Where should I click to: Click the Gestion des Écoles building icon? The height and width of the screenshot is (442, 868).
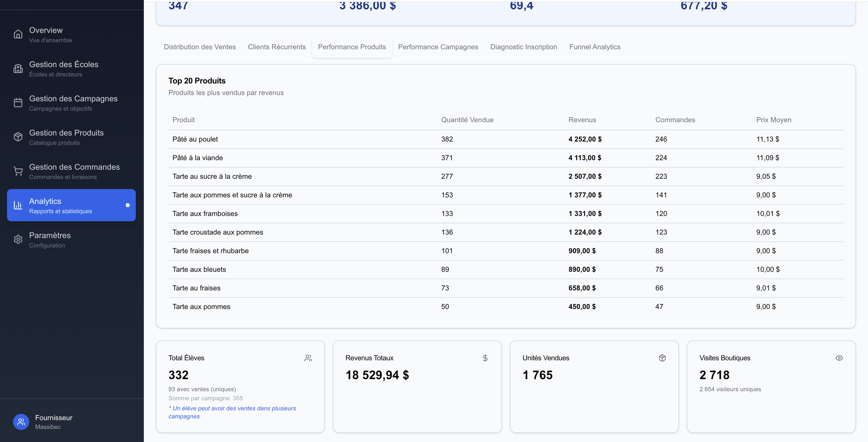tap(18, 69)
